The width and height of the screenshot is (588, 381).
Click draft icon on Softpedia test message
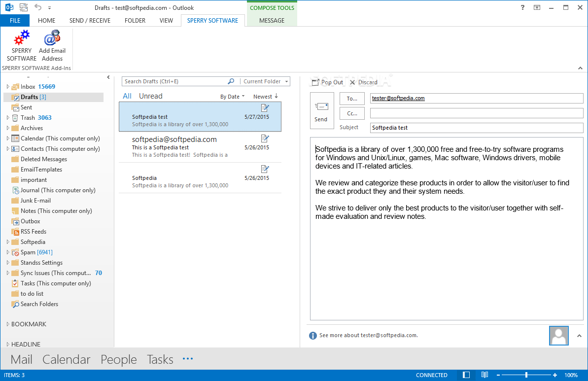(x=265, y=108)
